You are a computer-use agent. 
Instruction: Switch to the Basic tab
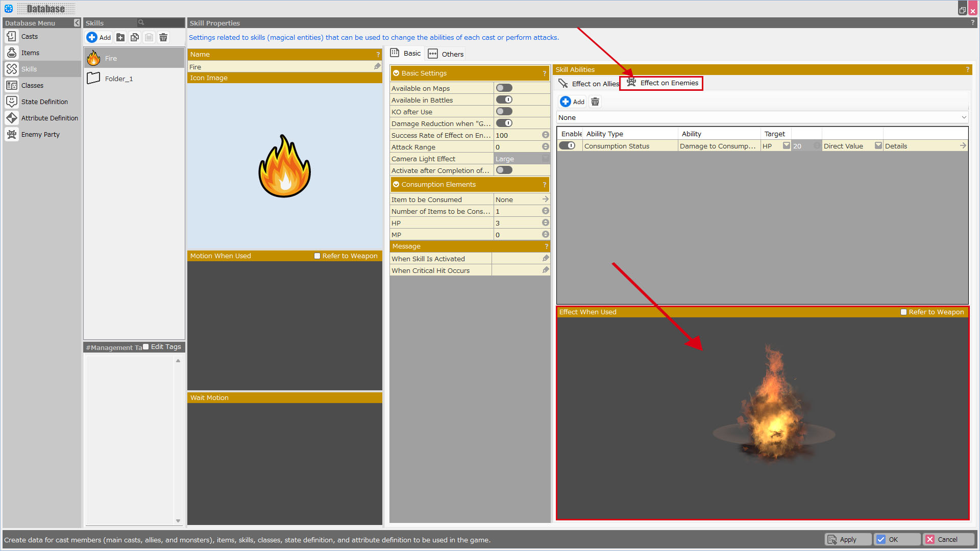point(406,53)
